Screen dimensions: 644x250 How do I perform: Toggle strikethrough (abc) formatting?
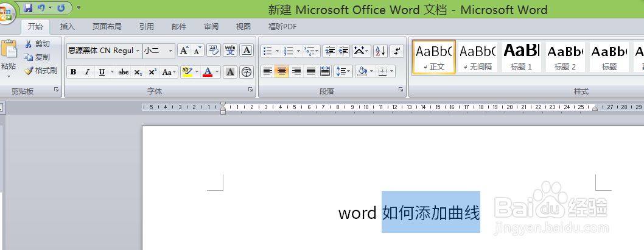tap(123, 72)
